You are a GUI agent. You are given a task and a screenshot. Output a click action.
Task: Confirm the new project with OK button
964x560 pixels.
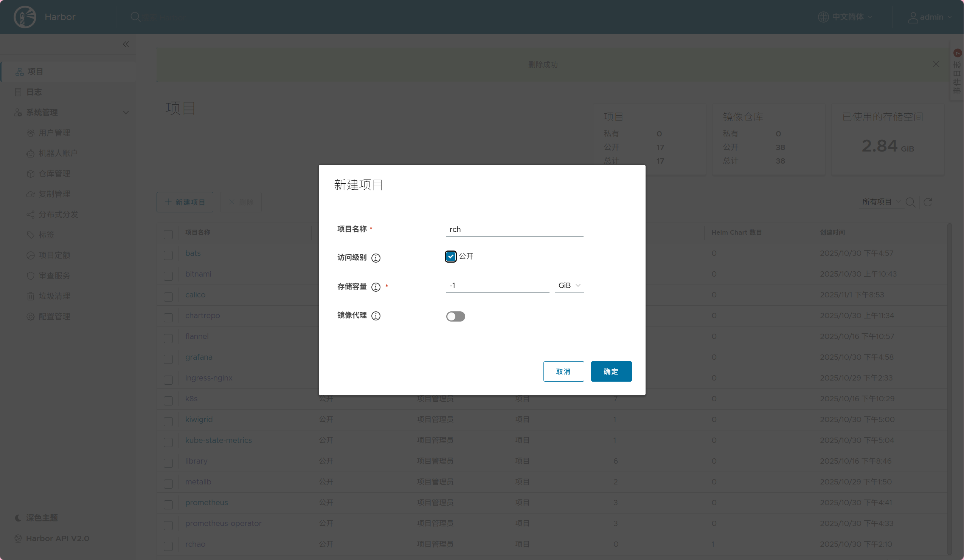611,371
